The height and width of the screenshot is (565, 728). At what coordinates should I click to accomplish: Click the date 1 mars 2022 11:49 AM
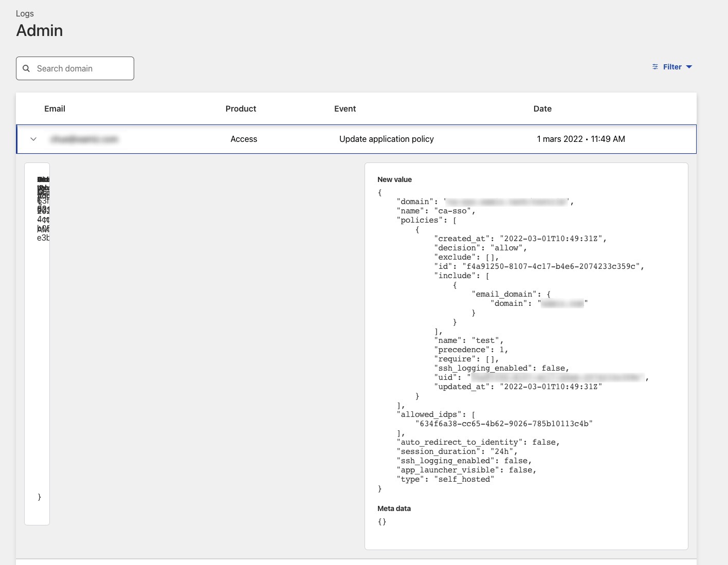(x=581, y=139)
